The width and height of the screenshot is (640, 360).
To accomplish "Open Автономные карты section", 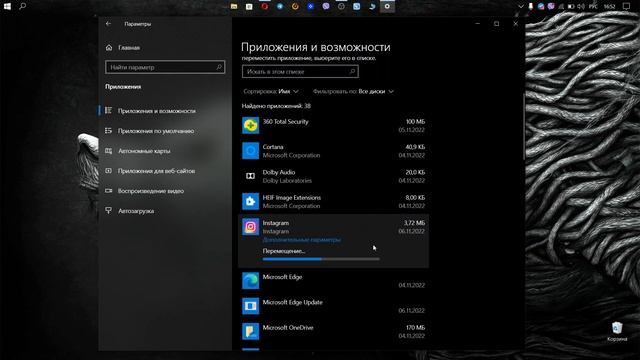I will 138,151.
